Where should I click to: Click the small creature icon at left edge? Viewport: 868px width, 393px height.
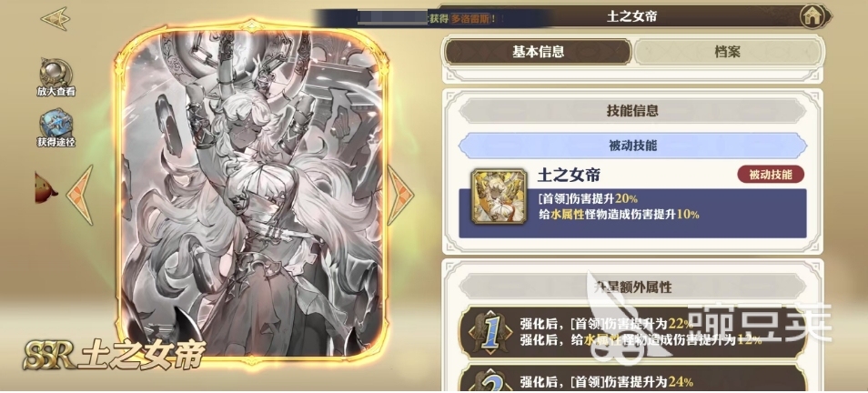tap(45, 188)
